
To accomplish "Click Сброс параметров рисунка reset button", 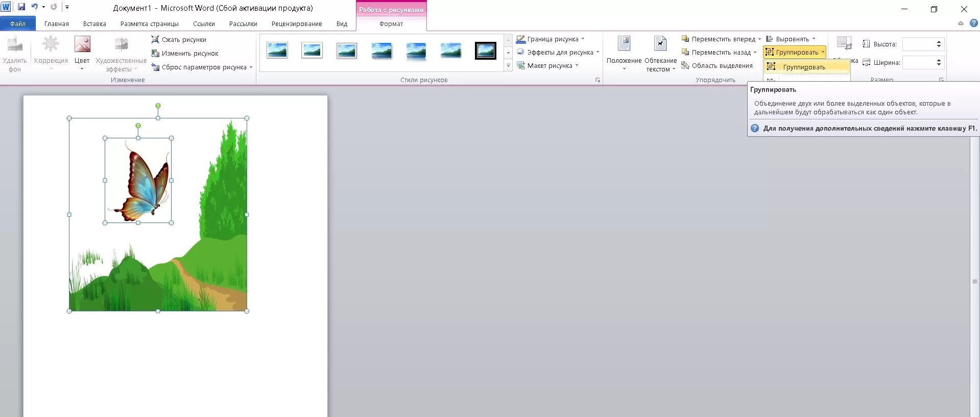I will pyautogui.click(x=202, y=67).
